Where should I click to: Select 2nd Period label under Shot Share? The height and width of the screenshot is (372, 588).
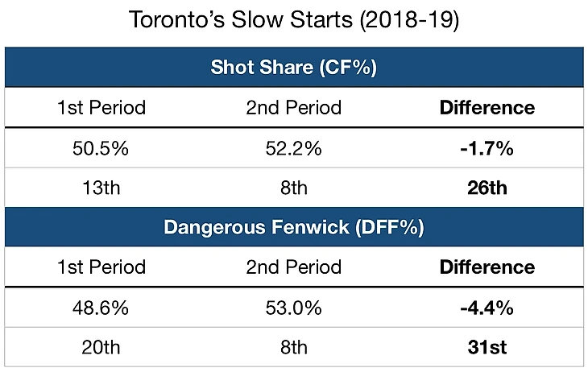[x=294, y=108]
